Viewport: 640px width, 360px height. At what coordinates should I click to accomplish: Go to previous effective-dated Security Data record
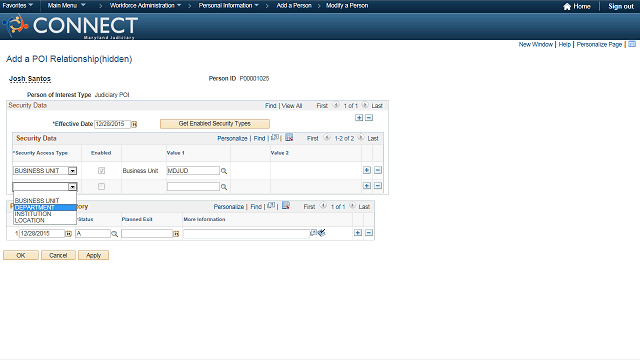[x=336, y=105]
